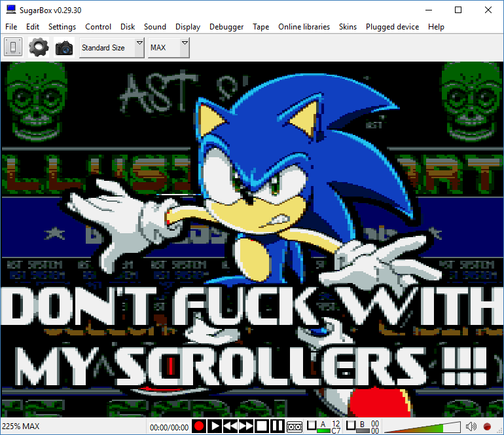Open the Skins menu
Image resolution: width=504 pixels, height=435 pixels.
point(348,27)
